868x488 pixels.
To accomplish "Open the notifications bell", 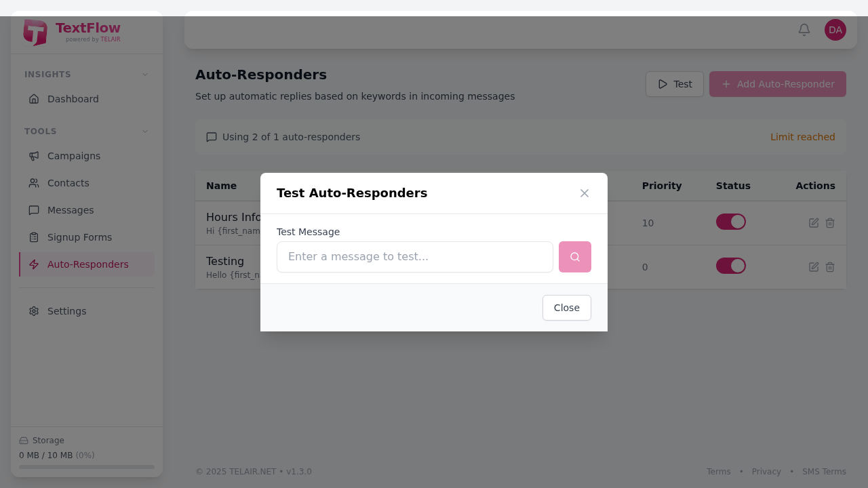I will pos(804,30).
